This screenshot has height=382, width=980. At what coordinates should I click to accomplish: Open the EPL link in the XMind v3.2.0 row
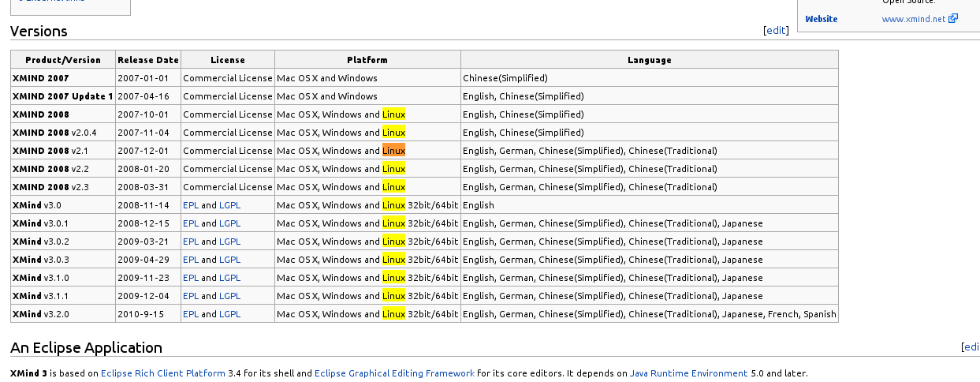pos(191,314)
